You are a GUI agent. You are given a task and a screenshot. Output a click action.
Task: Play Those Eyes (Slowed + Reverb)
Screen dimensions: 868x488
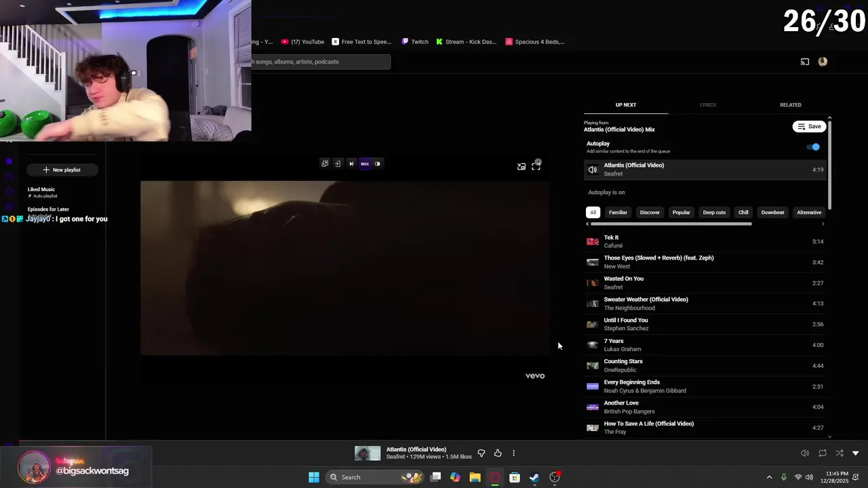(x=705, y=262)
